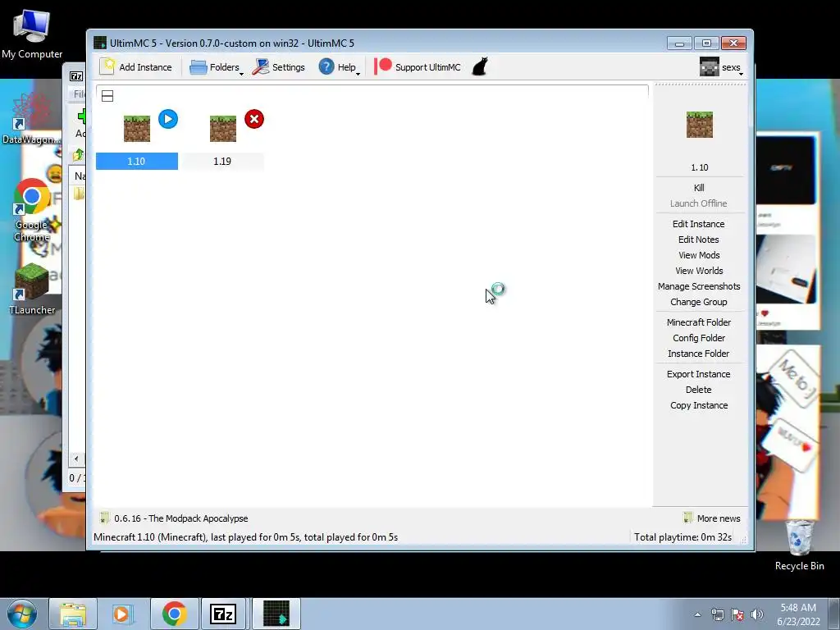The width and height of the screenshot is (840, 630).
Task: Click Support UltimMC Patreon button
Action: [x=418, y=67]
